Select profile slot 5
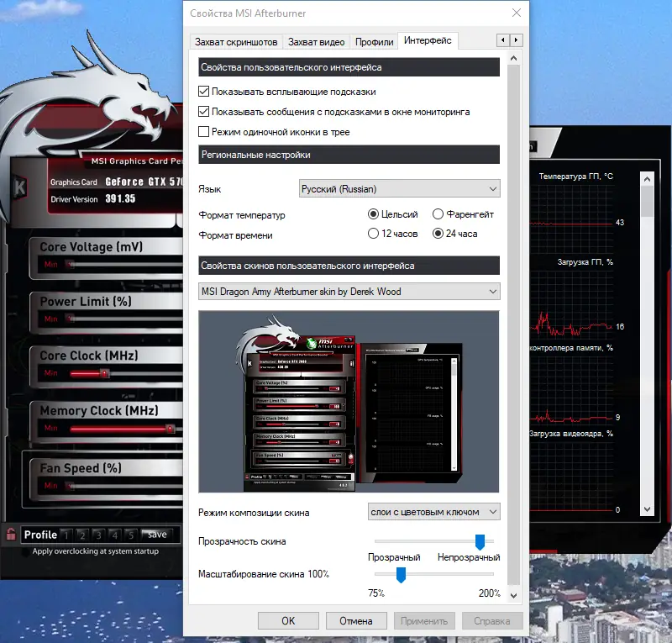 click(131, 535)
